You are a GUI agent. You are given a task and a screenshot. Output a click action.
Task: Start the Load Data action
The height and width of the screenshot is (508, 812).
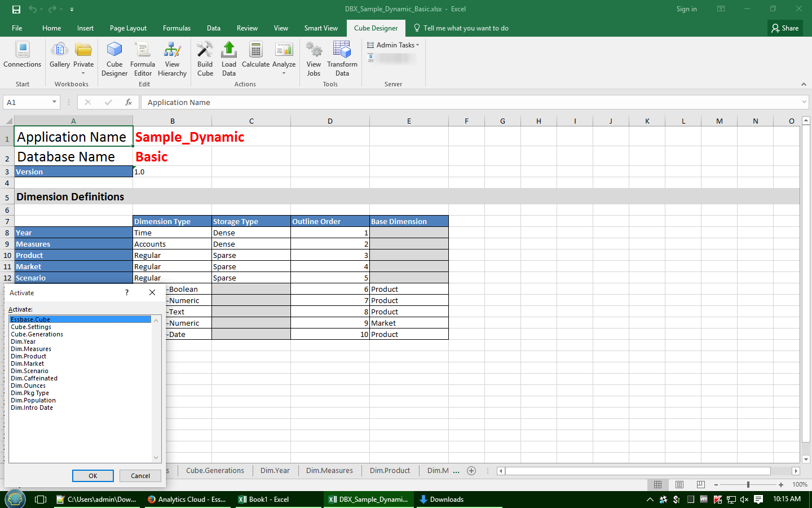click(x=229, y=59)
